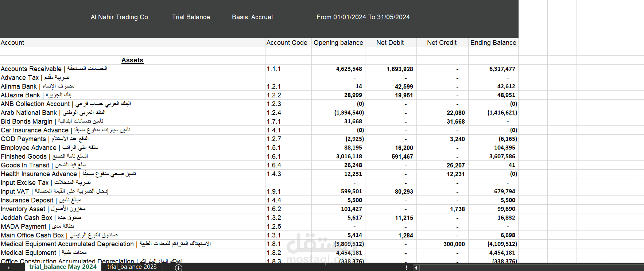Select the COD Payments account cell
Image resolution: width=644 pixels, height=271 pixels.
(132, 139)
